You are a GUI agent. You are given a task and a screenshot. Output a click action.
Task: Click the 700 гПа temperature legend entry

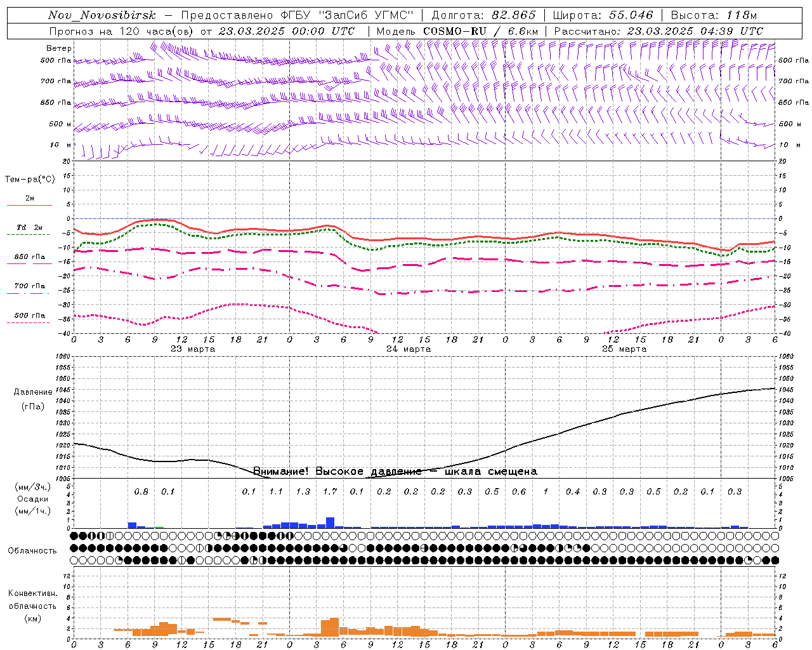click(x=29, y=286)
